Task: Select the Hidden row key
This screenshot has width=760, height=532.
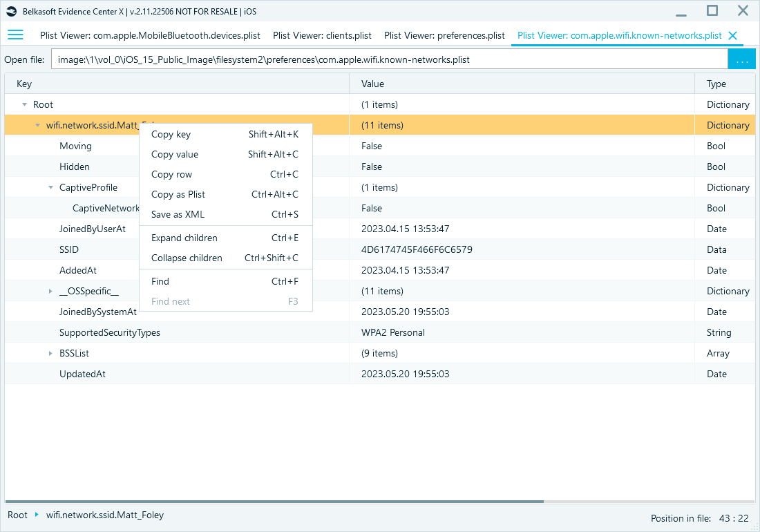Action: click(74, 167)
